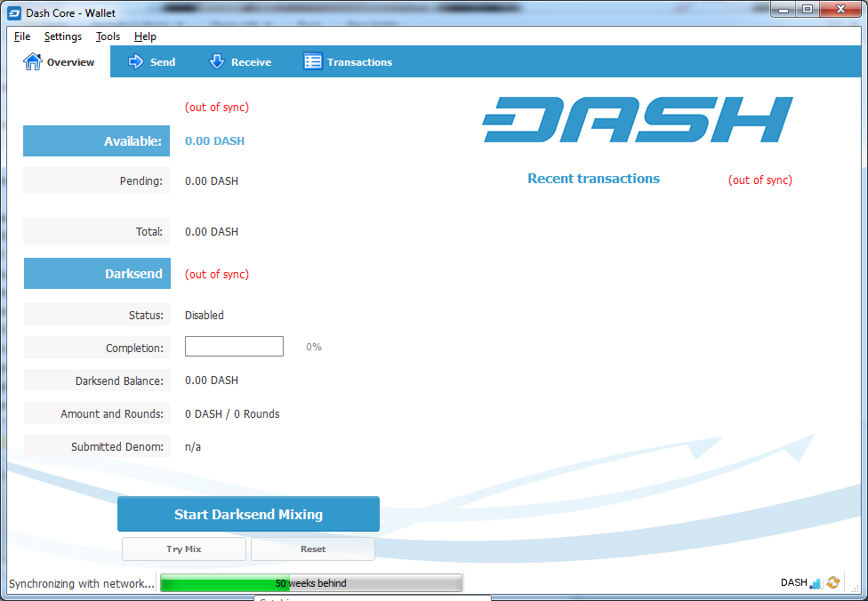Click the Darksend completion progress bar
The image size is (868, 601).
pyautogui.click(x=234, y=347)
